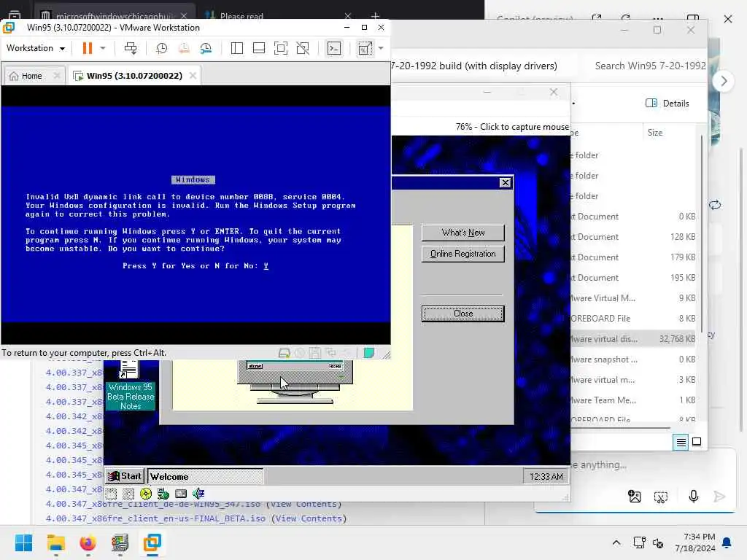Click the add image icon in Copilot
The width and height of the screenshot is (747, 560).
[x=635, y=497]
